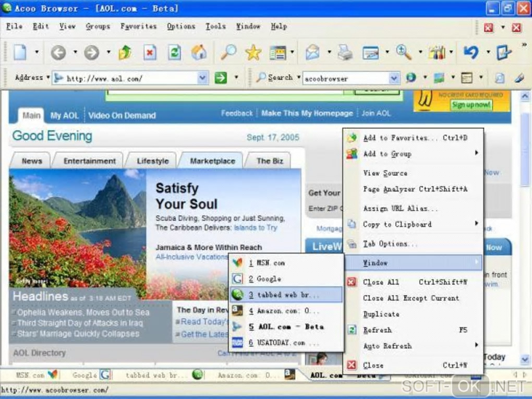
Task: Open the Options menu
Action: 181,27
